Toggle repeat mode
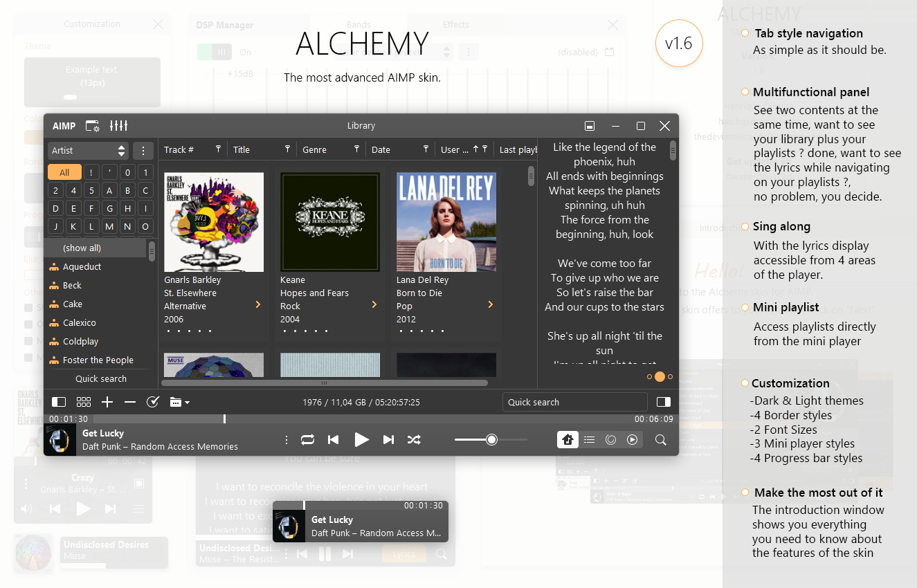Screen dimensions: 917x588 tap(307, 440)
